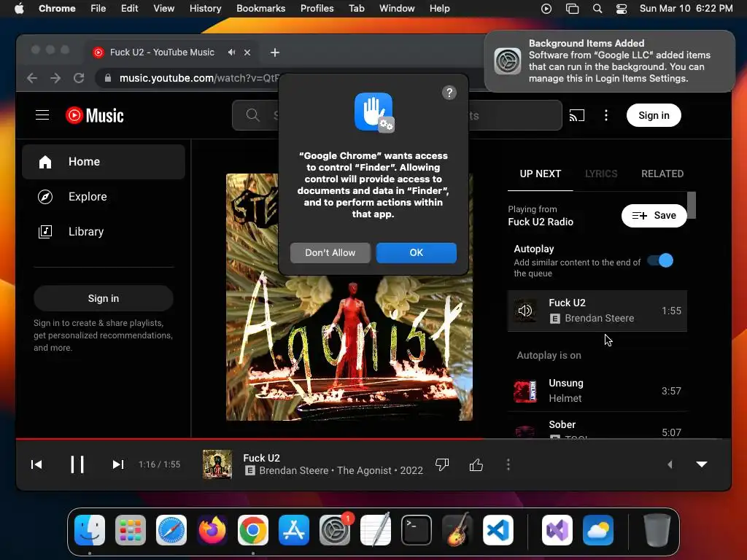Click the address bar URL
This screenshot has width=747, height=560.
click(x=199, y=77)
